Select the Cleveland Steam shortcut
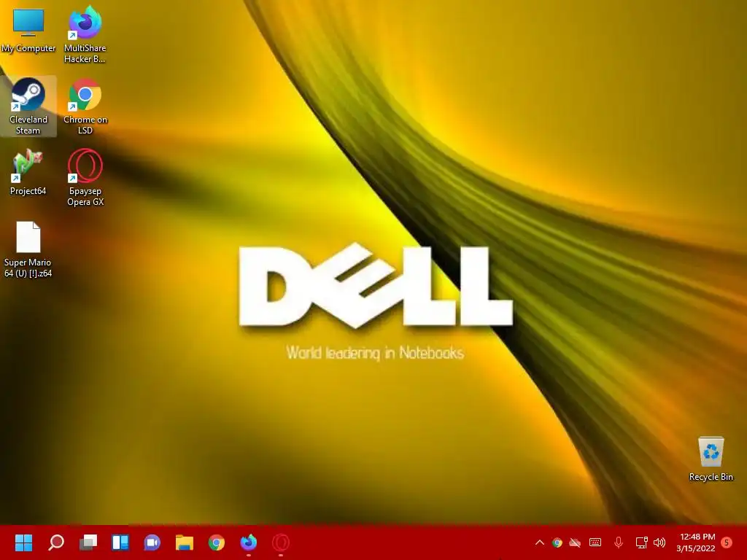747x560 pixels. pyautogui.click(x=28, y=106)
